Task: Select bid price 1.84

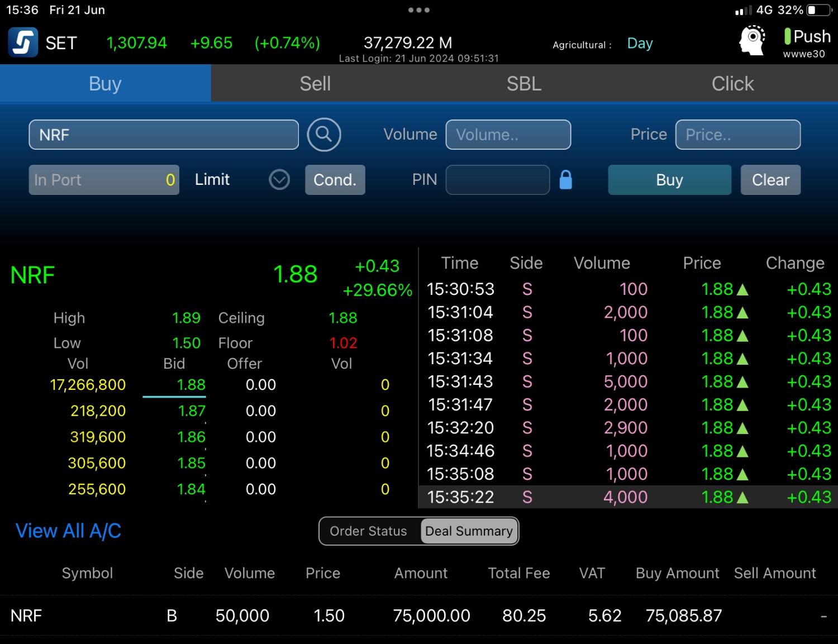Action: pos(191,489)
